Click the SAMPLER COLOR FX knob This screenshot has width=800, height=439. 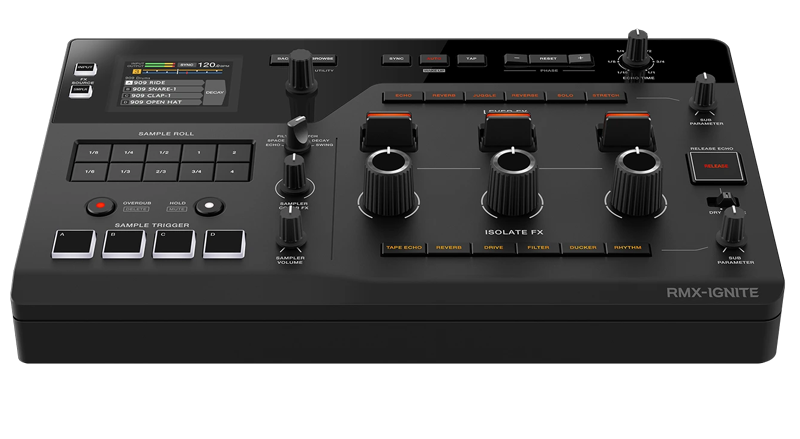pyautogui.click(x=294, y=176)
